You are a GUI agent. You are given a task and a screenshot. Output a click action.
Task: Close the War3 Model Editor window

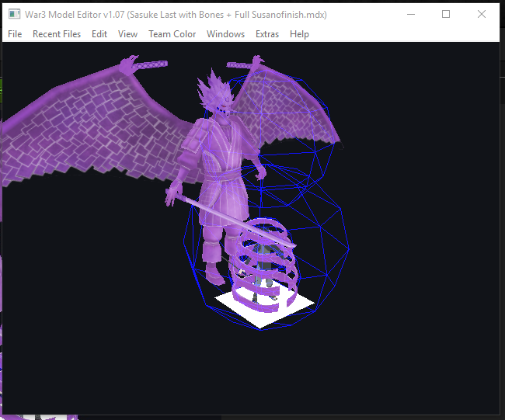(482, 14)
